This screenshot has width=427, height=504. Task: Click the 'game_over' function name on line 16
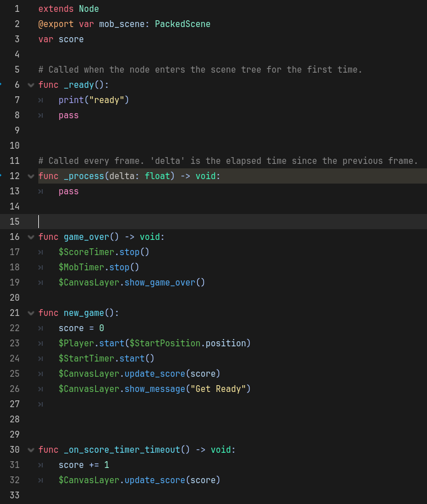coord(87,237)
